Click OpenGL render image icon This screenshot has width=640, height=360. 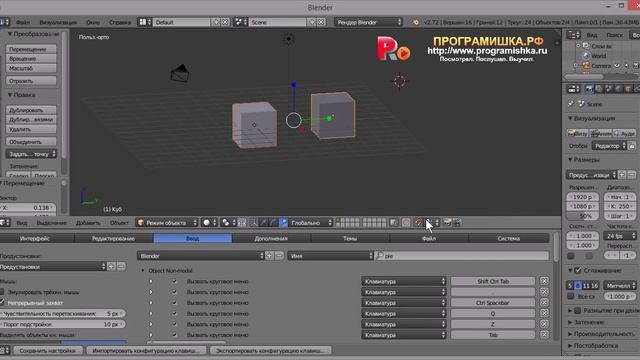[x=447, y=222]
